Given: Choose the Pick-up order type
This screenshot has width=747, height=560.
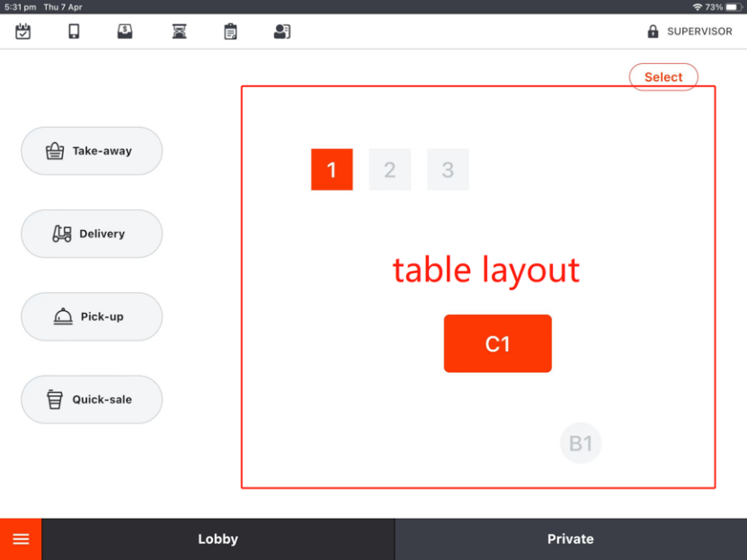Looking at the screenshot, I should 92,316.
